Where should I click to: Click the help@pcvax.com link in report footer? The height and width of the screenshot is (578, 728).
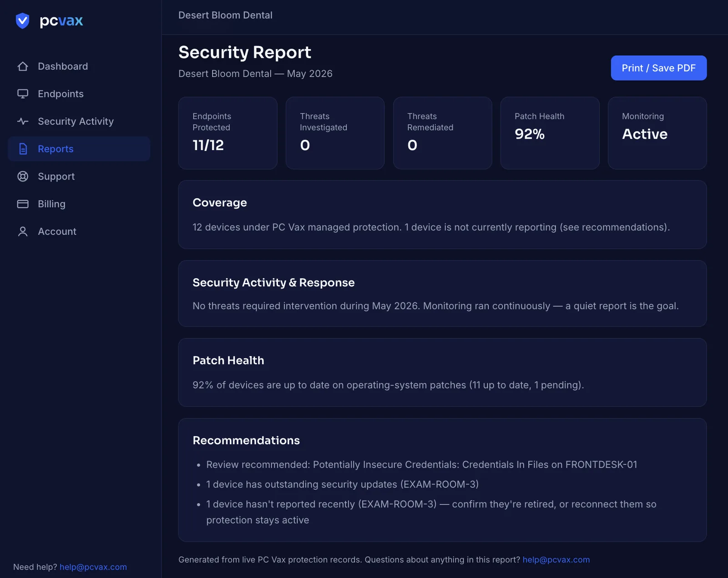[556, 560]
